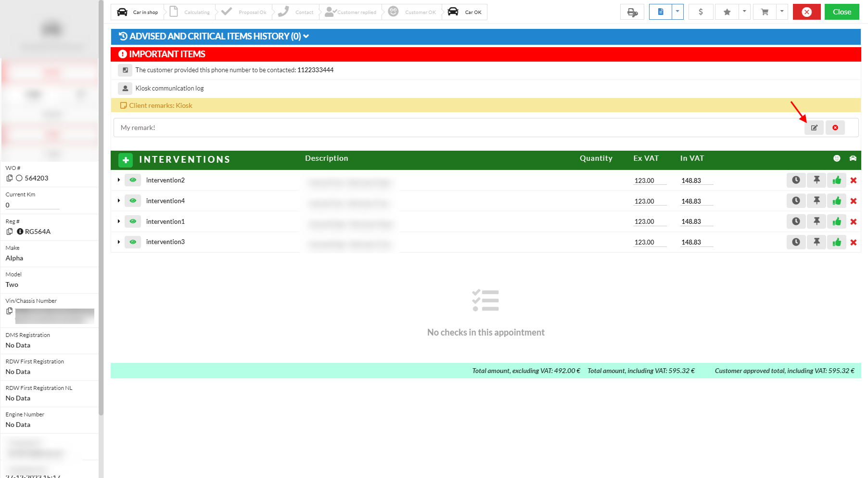Approve intervention1 with thumbs up

837,221
